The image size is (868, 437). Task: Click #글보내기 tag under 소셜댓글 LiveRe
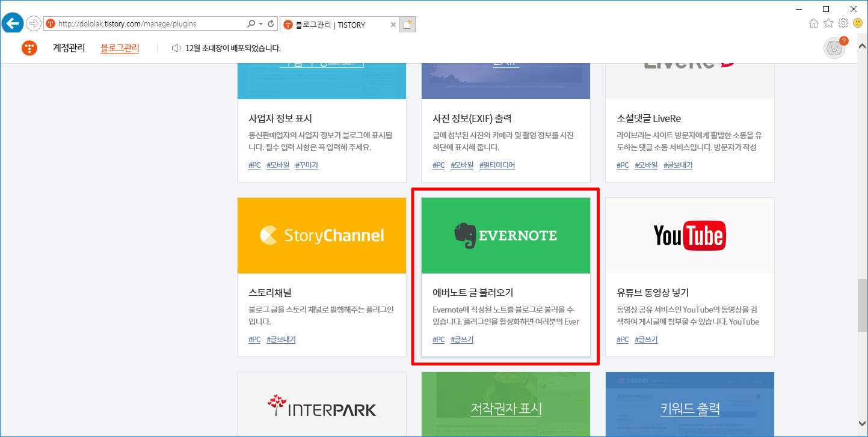tap(678, 165)
